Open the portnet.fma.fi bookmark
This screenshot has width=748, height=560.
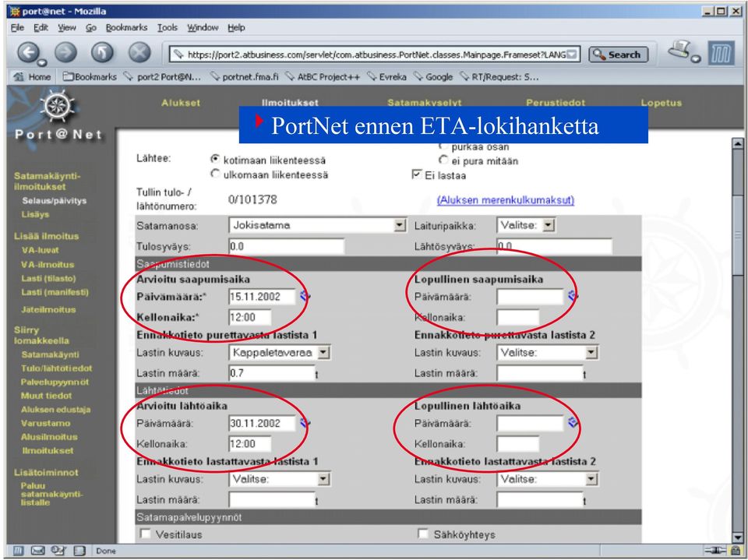(245, 77)
